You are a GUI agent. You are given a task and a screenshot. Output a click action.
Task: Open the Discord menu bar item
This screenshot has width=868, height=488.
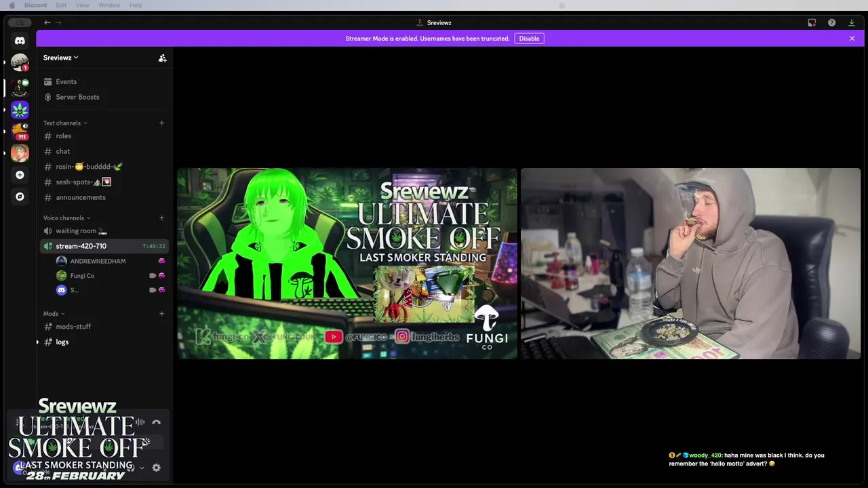pyautogui.click(x=35, y=5)
